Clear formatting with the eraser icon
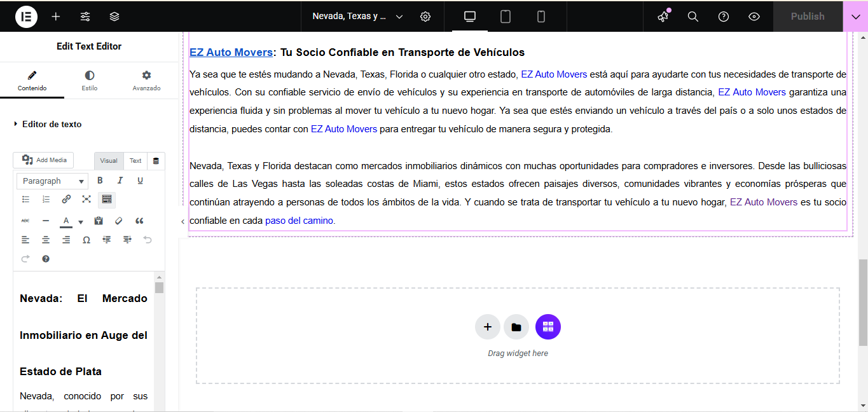Image resolution: width=868 pixels, height=412 pixels. point(118,221)
